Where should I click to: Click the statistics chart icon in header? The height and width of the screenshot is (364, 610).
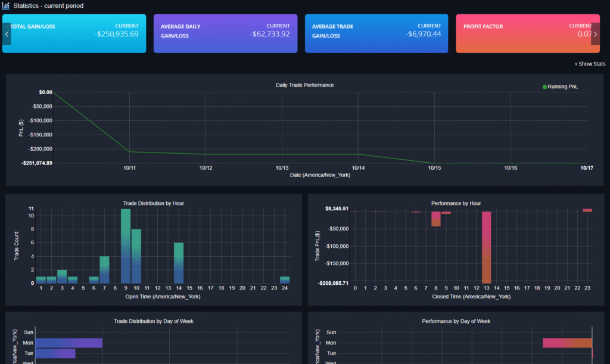[6, 6]
